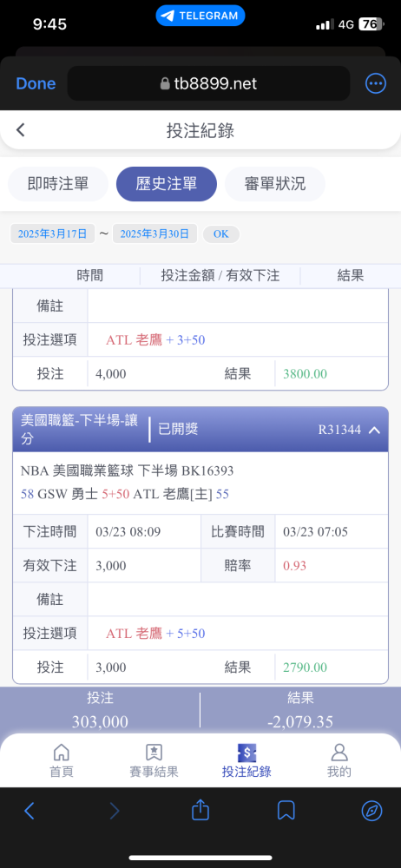Tap the browser share icon
Viewport: 401px width, 868px height.
click(x=200, y=811)
